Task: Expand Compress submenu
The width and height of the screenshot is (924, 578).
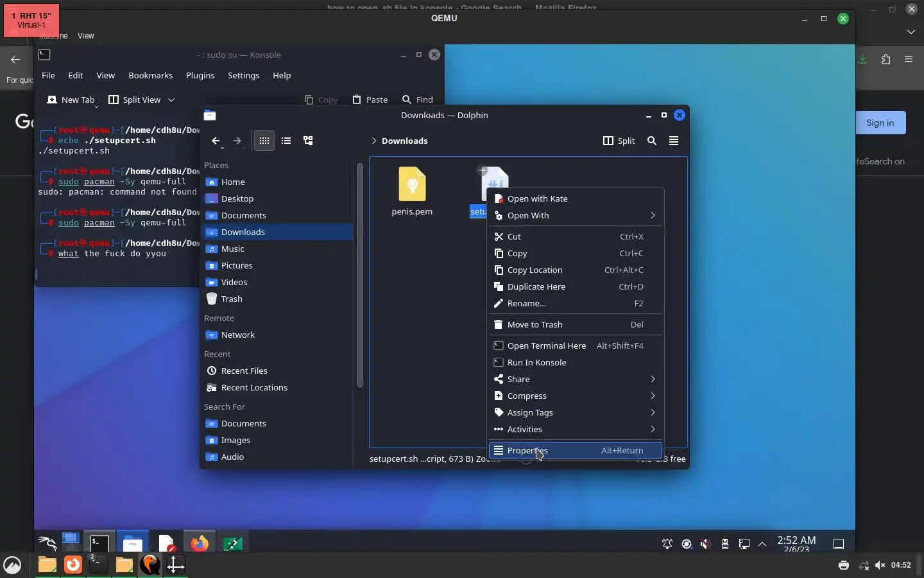Action: tap(576, 396)
